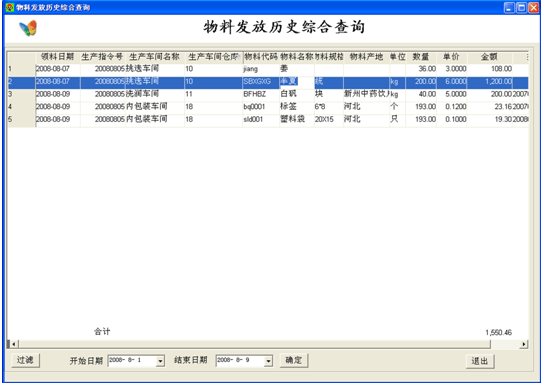The image size is (541, 383).
Task: Click the horizontal scrollbar left arrow
Action: (x=13, y=344)
